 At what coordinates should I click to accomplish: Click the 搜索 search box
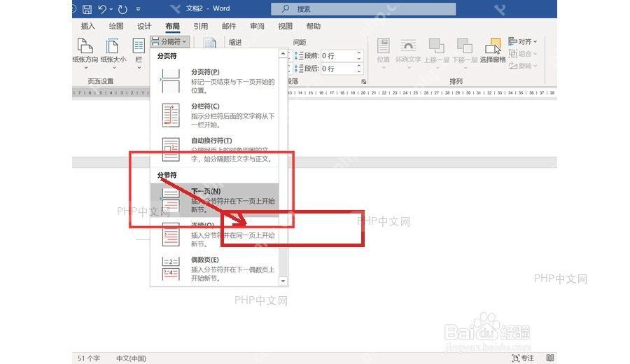(x=363, y=9)
